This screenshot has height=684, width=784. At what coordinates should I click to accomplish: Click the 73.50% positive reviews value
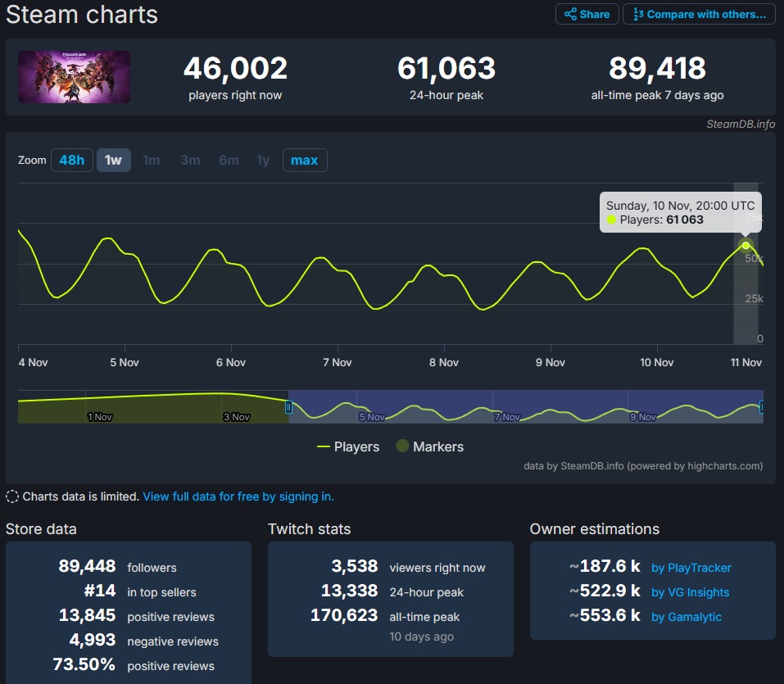[x=84, y=664]
